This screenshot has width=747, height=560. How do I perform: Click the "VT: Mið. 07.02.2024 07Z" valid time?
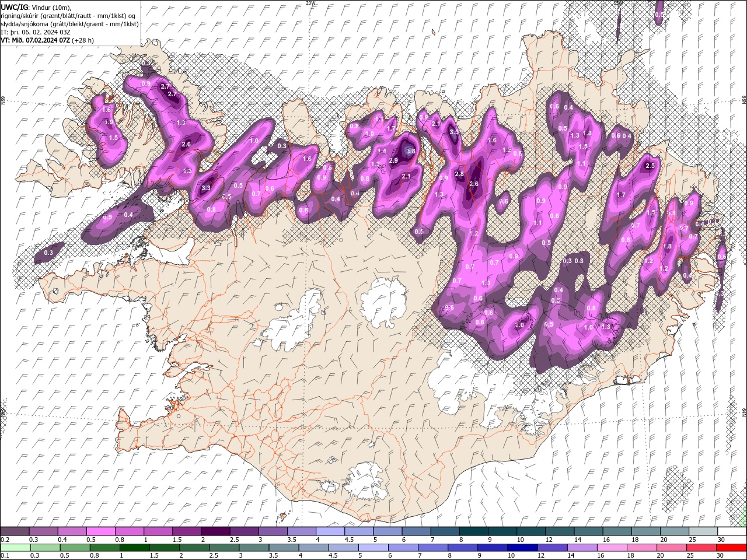pos(36,40)
